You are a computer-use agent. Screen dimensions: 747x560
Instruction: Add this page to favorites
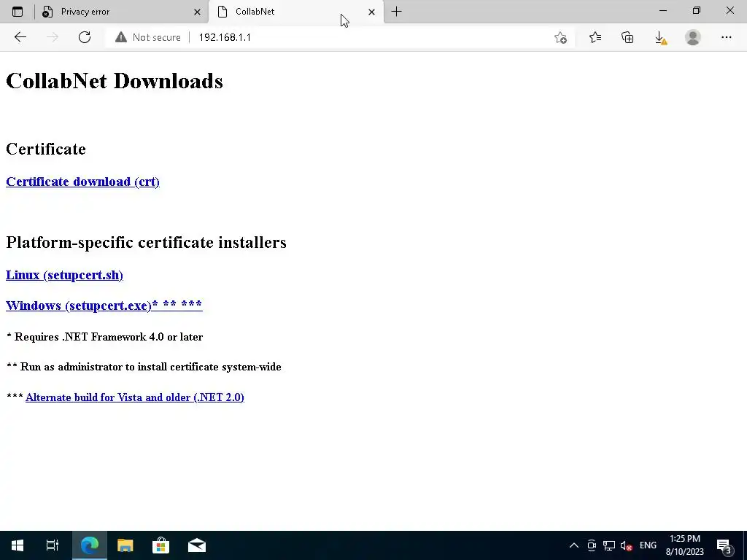[561, 38]
